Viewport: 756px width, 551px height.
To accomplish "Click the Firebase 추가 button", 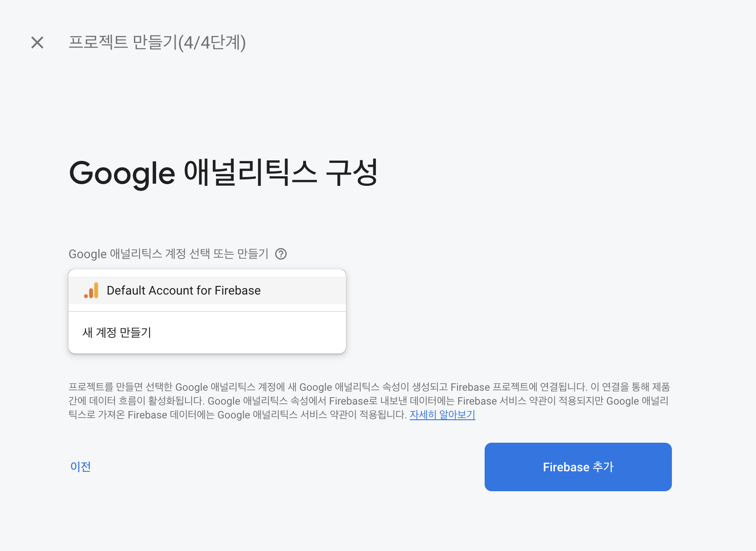I will click(x=578, y=467).
